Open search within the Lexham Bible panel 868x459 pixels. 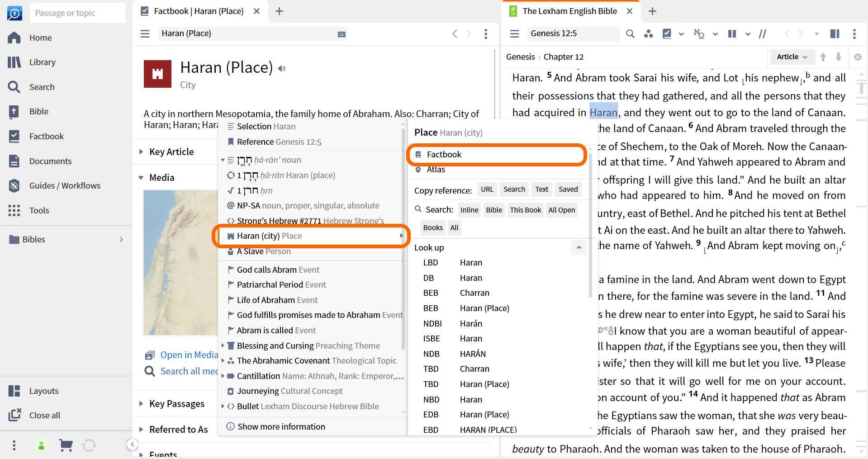(630, 33)
